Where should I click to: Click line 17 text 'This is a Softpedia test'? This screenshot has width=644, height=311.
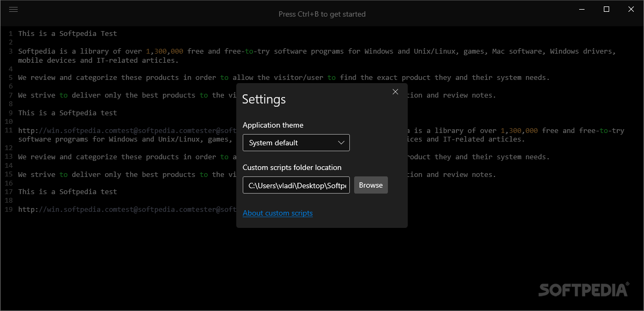coord(68,191)
